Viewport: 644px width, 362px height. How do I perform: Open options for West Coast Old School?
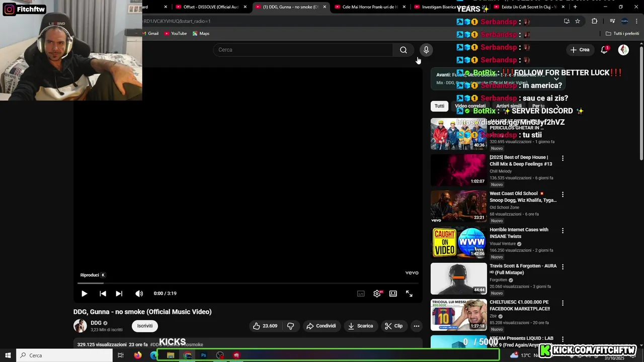(x=562, y=195)
